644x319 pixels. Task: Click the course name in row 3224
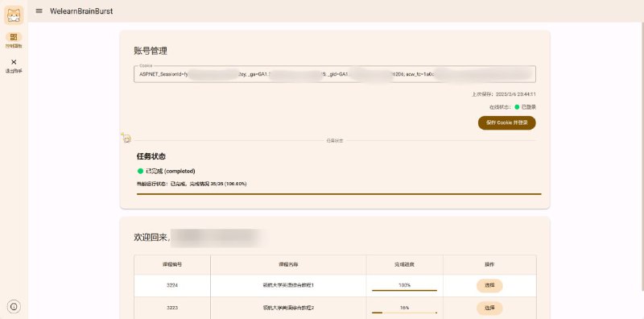[x=288, y=285]
